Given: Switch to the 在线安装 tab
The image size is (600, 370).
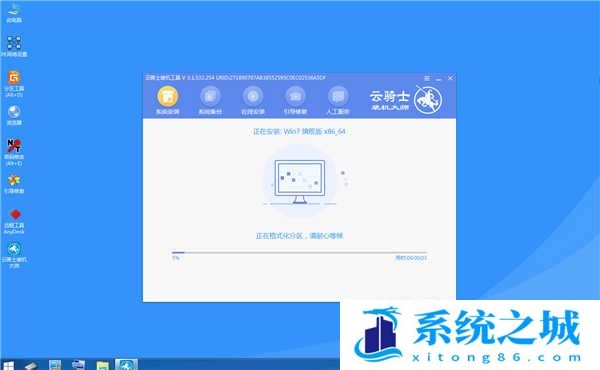Looking at the screenshot, I should click(253, 100).
